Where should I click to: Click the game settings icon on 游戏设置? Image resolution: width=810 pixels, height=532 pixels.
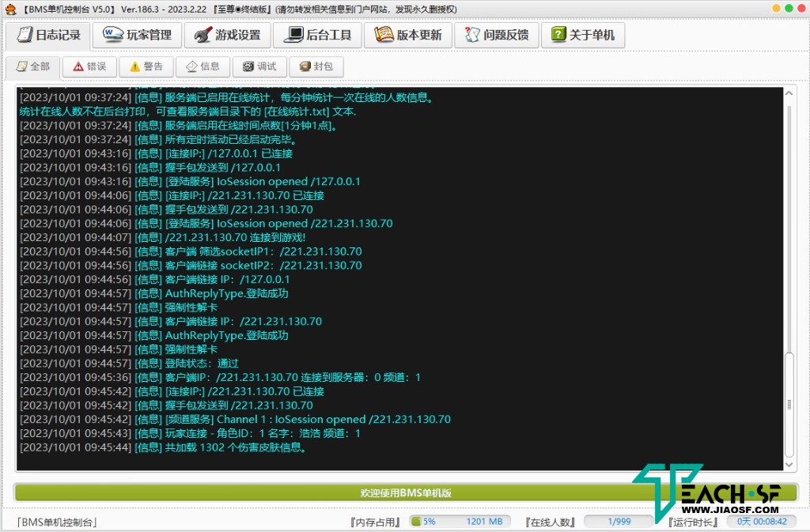click(x=203, y=35)
